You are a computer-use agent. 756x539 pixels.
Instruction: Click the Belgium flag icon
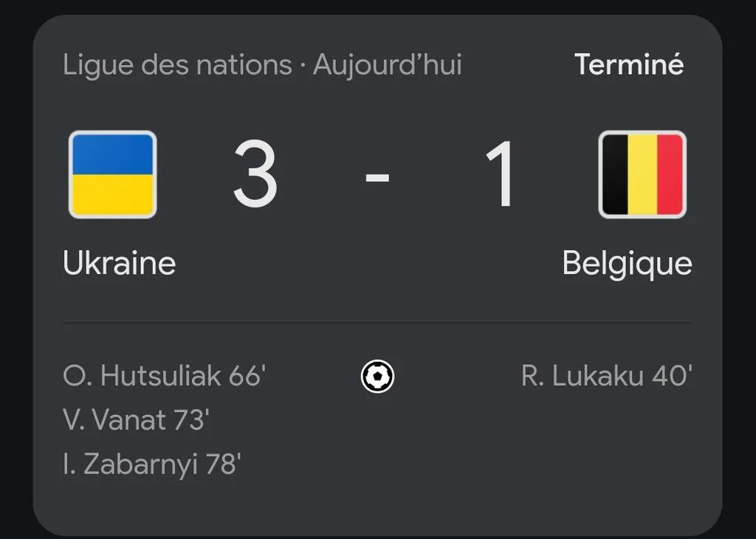pos(642,174)
